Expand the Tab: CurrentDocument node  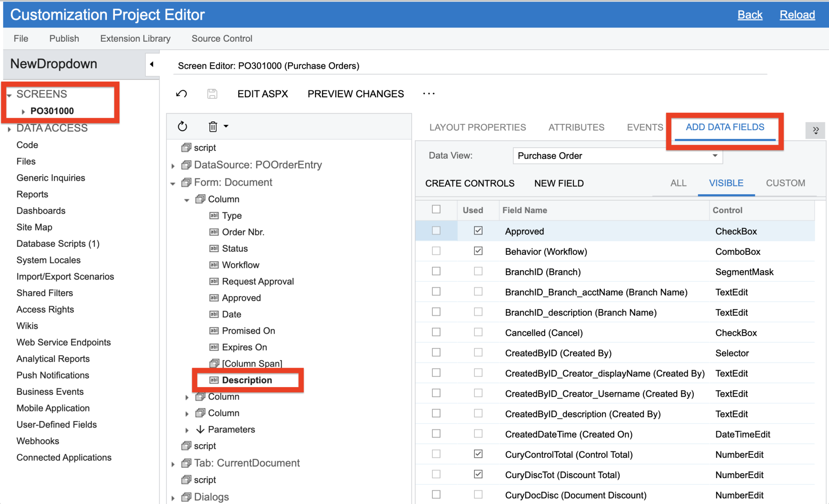click(173, 464)
